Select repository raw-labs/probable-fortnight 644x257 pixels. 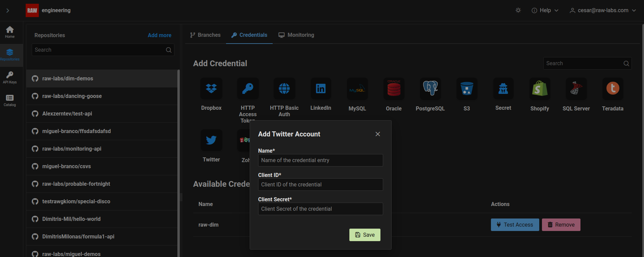[x=102, y=184]
